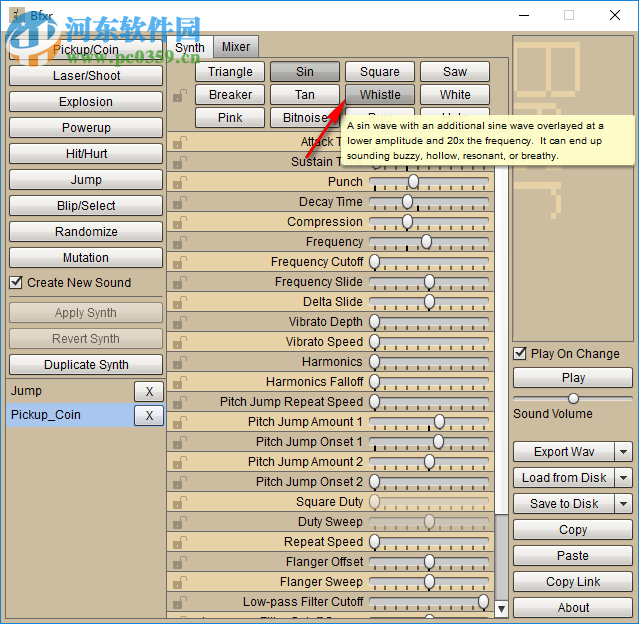Toggle Play On Change checkbox
Screen dimensions: 639x624
click(520, 353)
